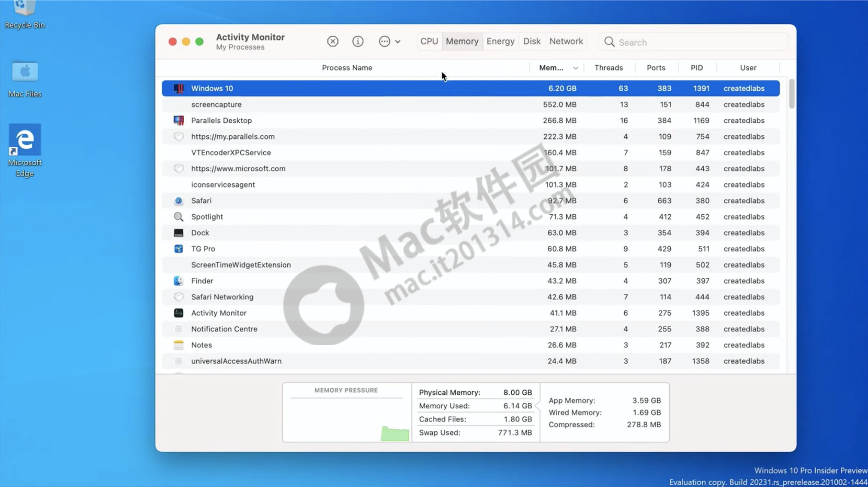Click the Dock threads value 3
This screenshot has height=487, width=868.
[x=625, y=233]
